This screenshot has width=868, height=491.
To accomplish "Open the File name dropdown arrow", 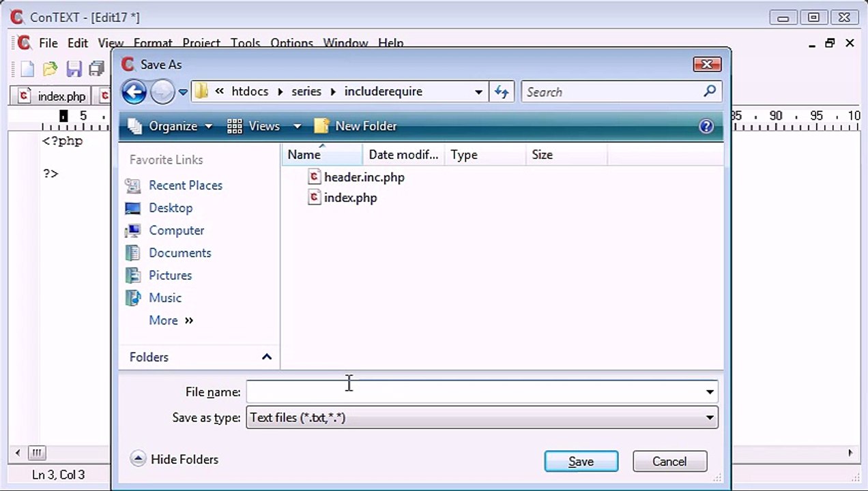I will pyautogui.click(x=710, y=392).
